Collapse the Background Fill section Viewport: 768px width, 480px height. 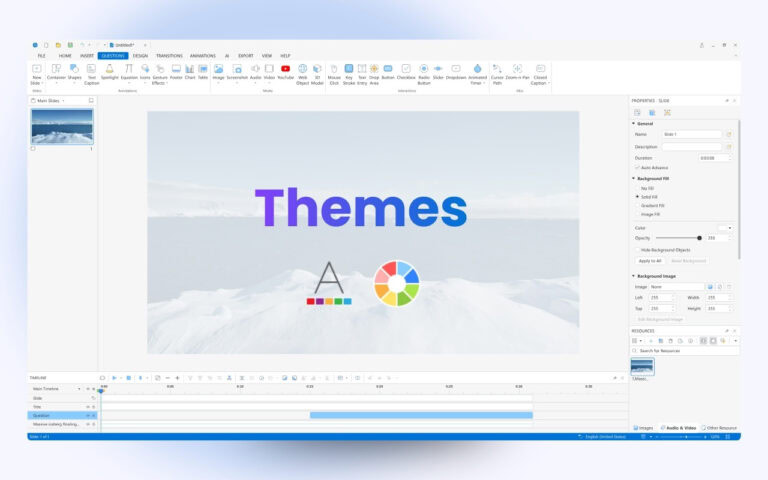pyautogui.click(x=633, y=179)
